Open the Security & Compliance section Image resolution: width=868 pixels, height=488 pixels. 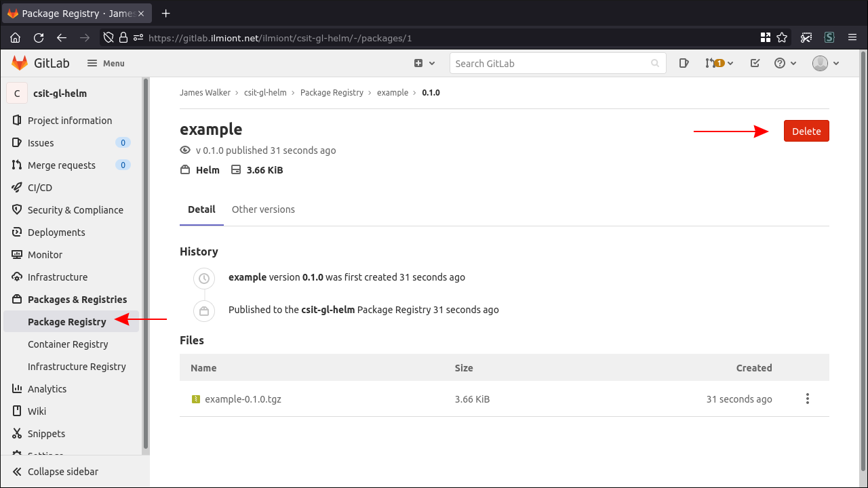[75, 209]
